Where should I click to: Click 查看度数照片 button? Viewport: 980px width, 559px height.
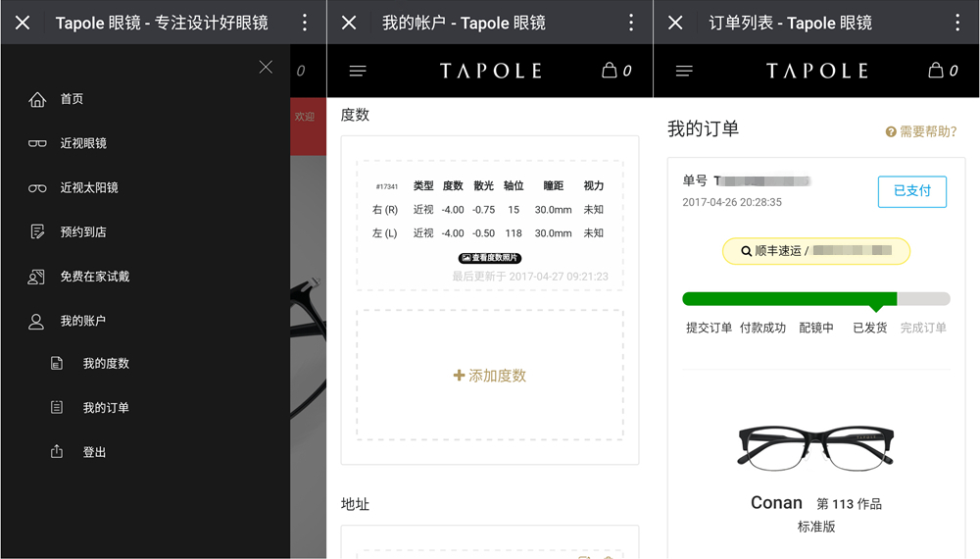(490, 258)
